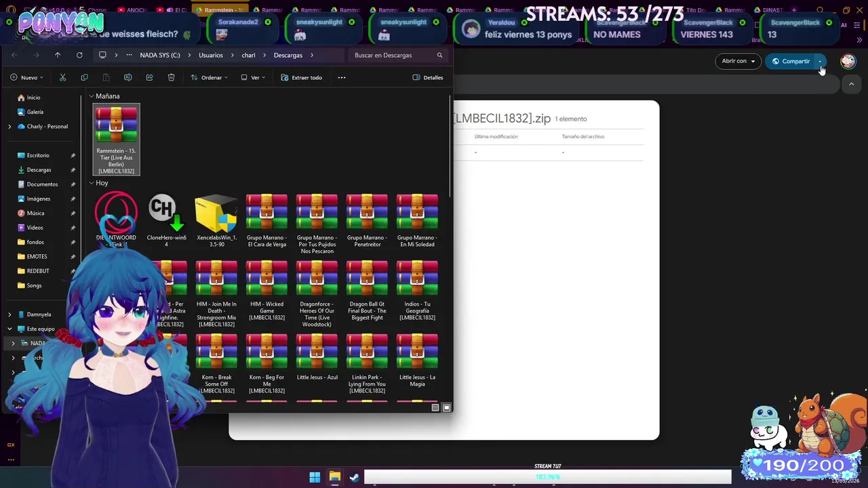
Task: Select Korn - Beg For Me archive
Action: pyautogui.click(x=267, y=363)
